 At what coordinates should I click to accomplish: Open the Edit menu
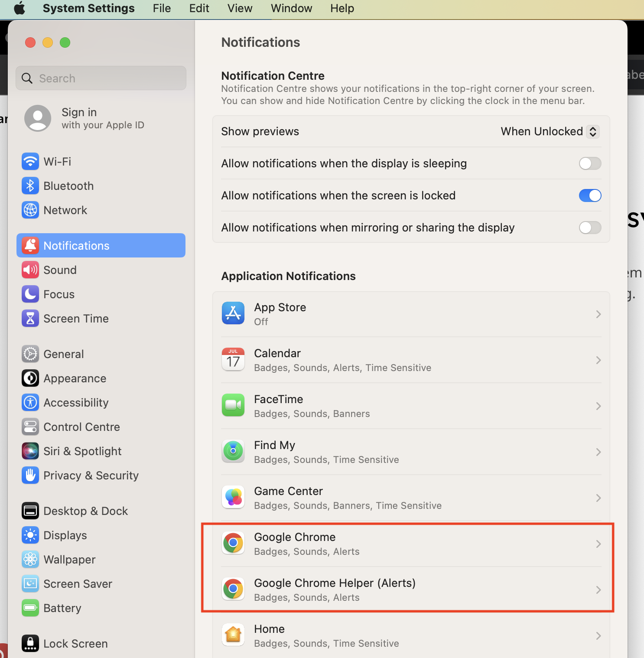[x=199, y=8]
